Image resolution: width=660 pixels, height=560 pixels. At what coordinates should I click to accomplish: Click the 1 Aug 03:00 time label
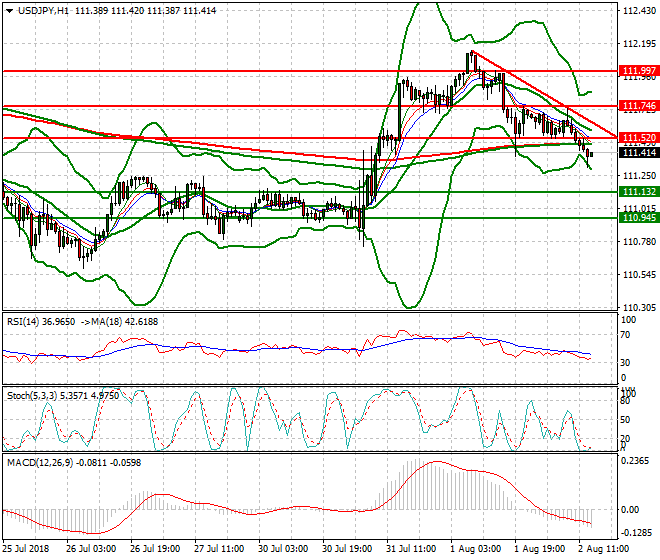tap(475, 549)
